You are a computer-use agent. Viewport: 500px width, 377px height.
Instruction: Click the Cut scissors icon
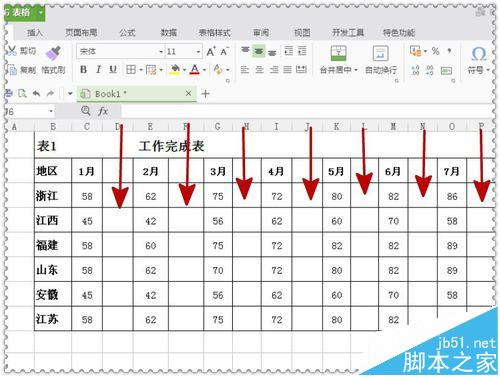pos(12,51)
